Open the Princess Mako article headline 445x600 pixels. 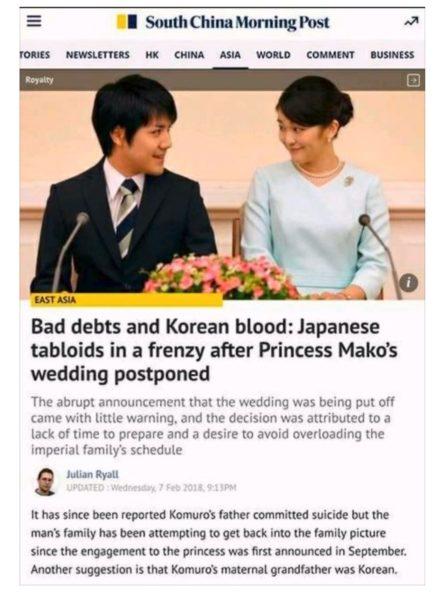(214, 350)
